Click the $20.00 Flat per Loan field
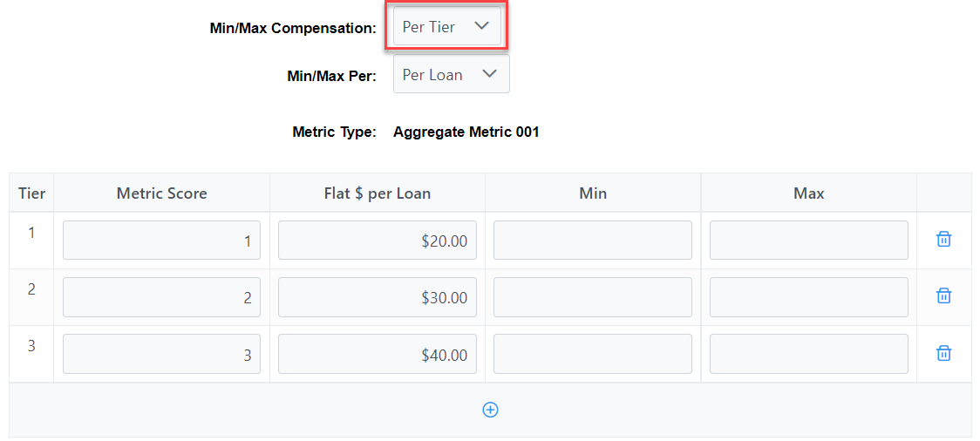980x441 pixels. tap(378, 240)
